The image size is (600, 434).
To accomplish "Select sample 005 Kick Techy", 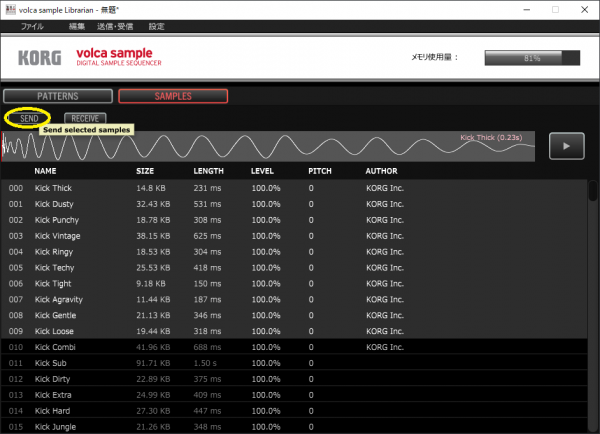I will pyautogui.click(x=294, y=268).
